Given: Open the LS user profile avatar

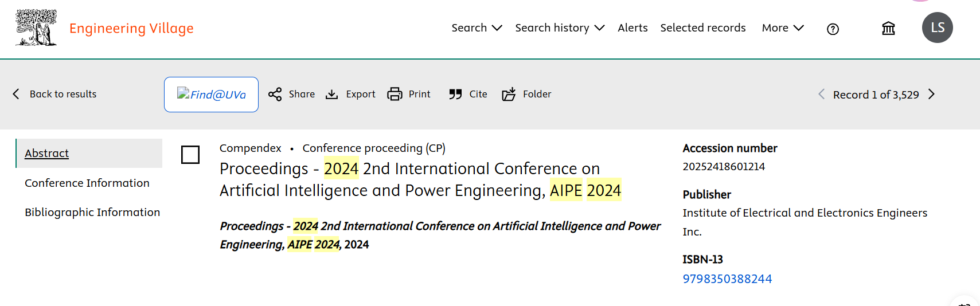Looking at the screenshot, I should (937, 28).
